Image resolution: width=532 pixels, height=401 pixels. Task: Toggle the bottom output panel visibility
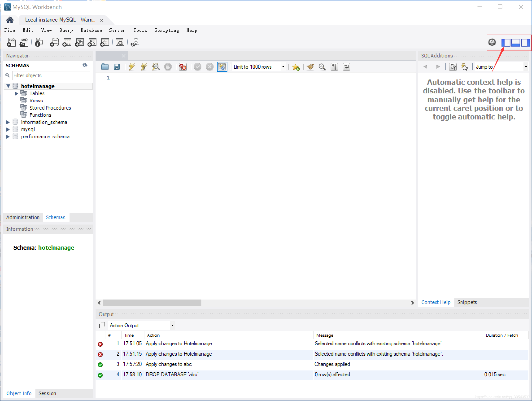point(516,43)
